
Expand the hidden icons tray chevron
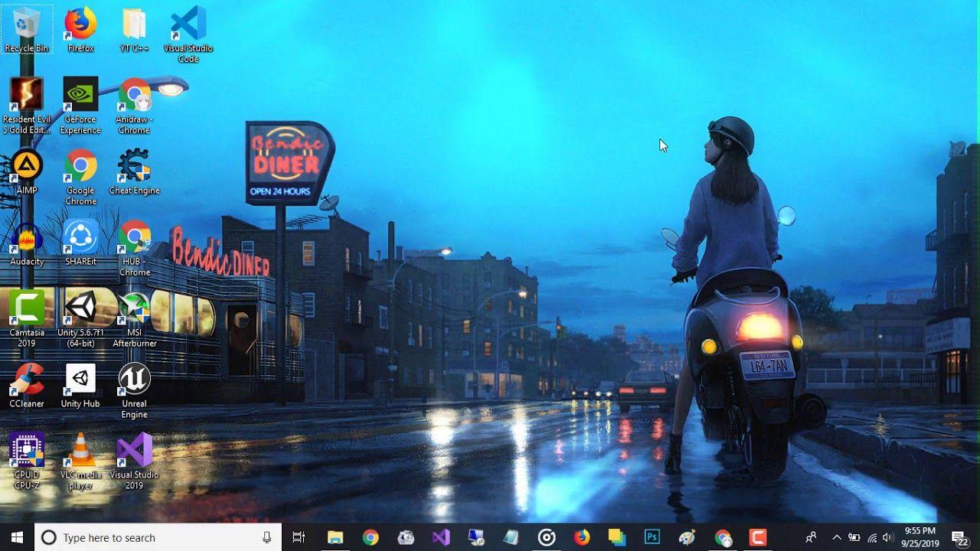click(836, 537)
